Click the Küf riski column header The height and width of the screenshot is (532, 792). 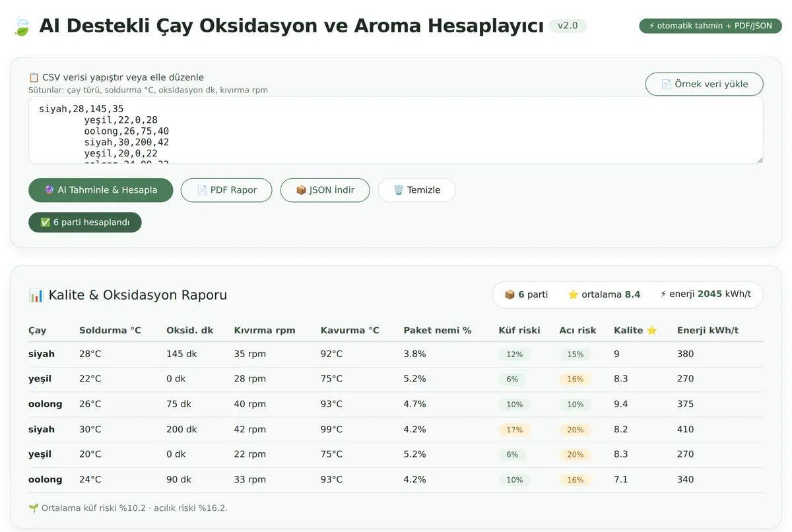[519, 330]
